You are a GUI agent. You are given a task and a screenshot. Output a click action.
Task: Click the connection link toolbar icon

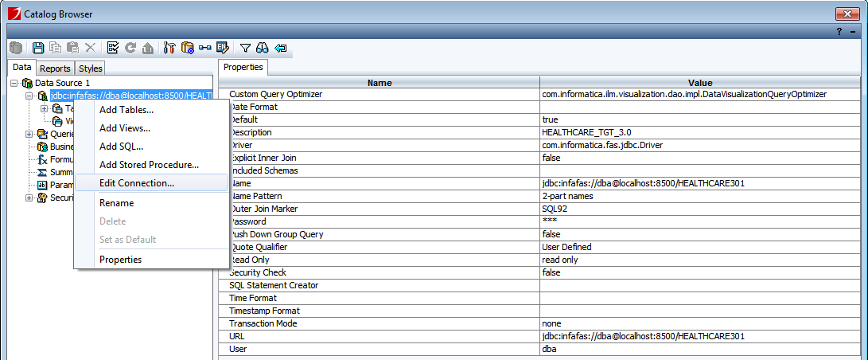[205, 49]
